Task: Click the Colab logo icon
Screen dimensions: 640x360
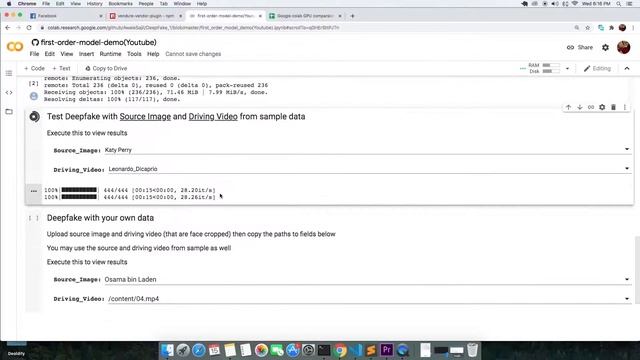Action: click(x=15, y=47)
